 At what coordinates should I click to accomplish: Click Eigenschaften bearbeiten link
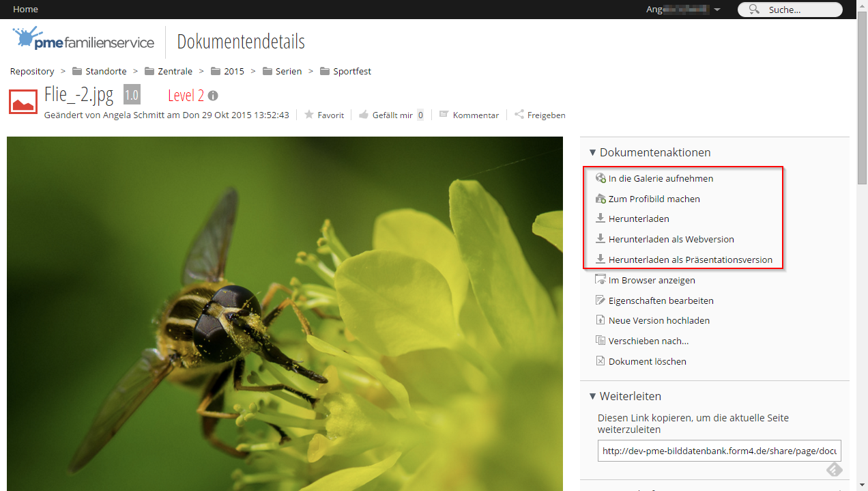pyautogui.click(x=661, y=300)
